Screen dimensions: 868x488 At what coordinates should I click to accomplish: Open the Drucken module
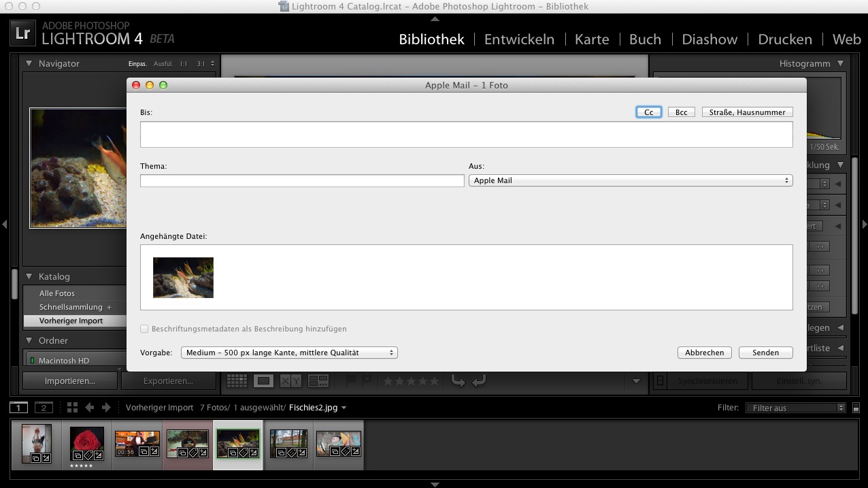(x=785, y=39)
